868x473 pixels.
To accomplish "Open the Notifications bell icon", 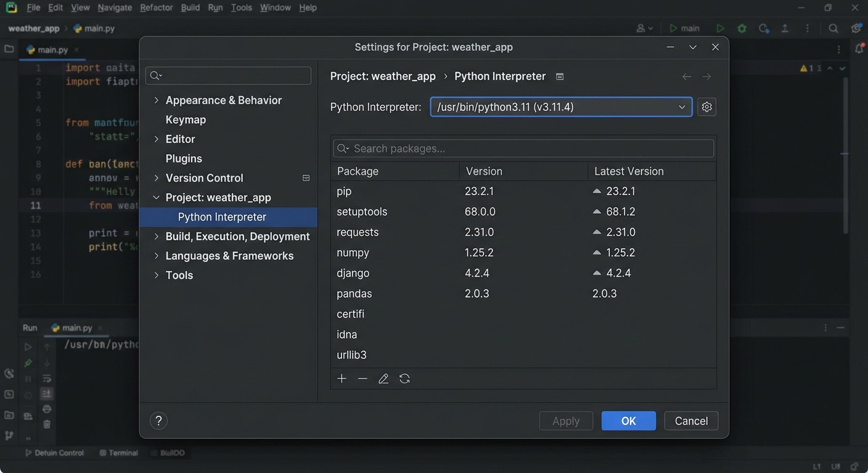I will [859, 49].
